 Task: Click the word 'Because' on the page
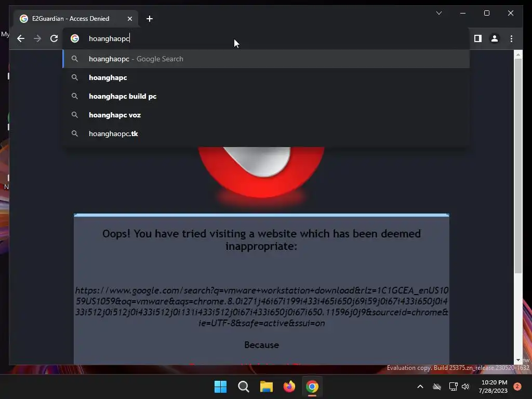point(262,345)
